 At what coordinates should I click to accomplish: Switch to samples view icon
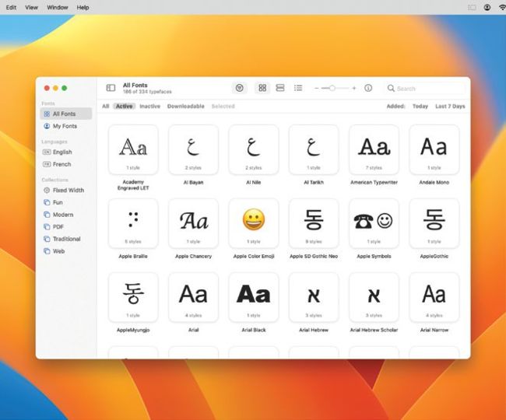tap(280, 88)
